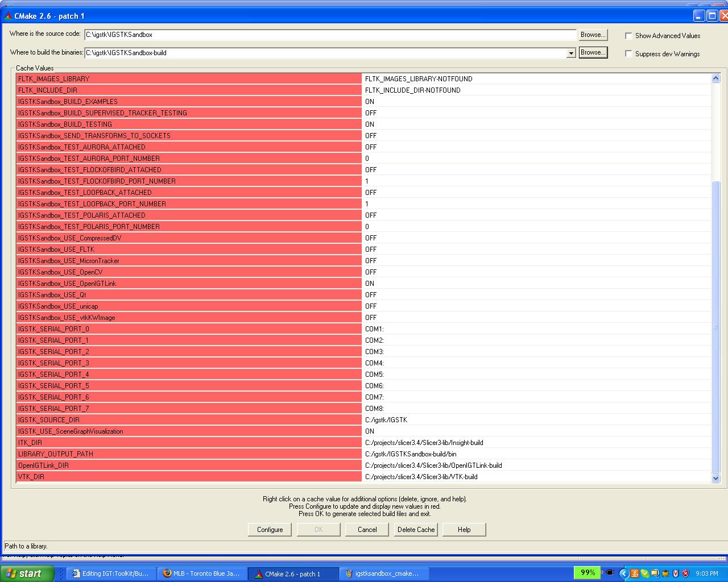The width and height of the screenshot is (728, 582).
Task: Click the Delete Cache button
Action: [416, 529]
